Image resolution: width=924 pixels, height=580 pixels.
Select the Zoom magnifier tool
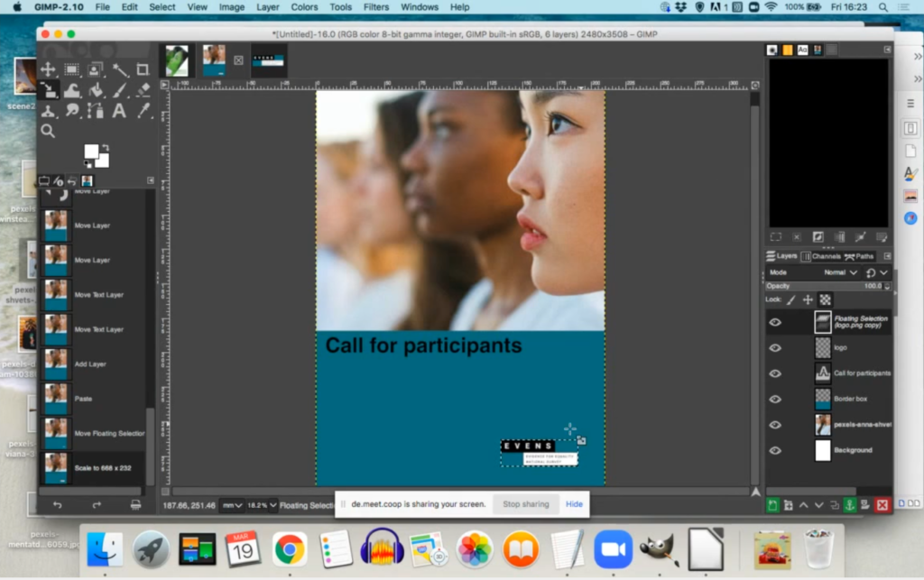click(48, 131)
